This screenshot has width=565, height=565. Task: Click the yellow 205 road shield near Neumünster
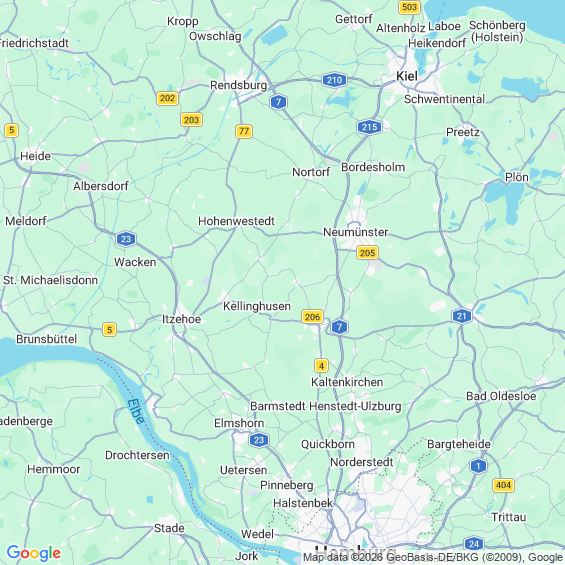tap(367, 253)
